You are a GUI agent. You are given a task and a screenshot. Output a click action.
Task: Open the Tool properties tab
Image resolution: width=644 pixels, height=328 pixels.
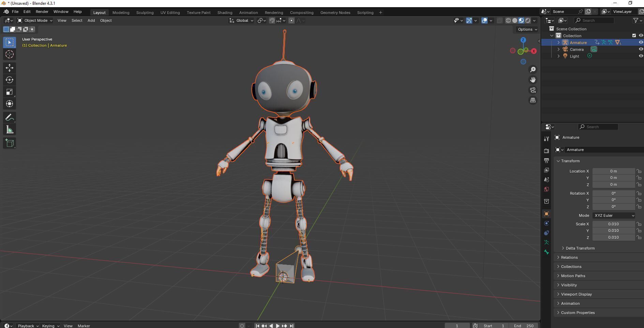546,139
